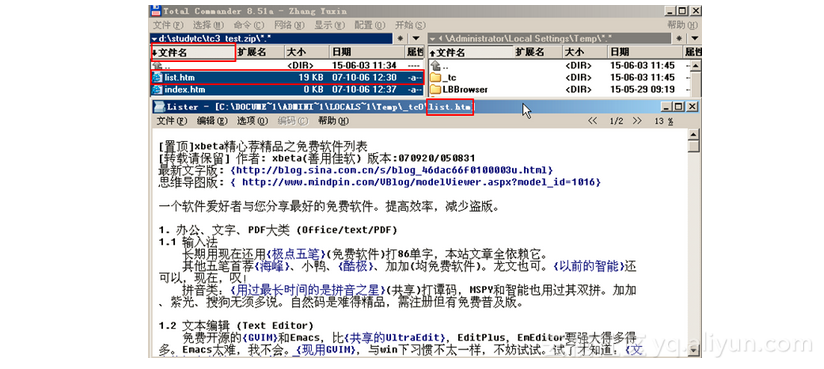Select the LBBrowser folder name in right panel
Screen dimensions: 824x369
tap(465, 89)
